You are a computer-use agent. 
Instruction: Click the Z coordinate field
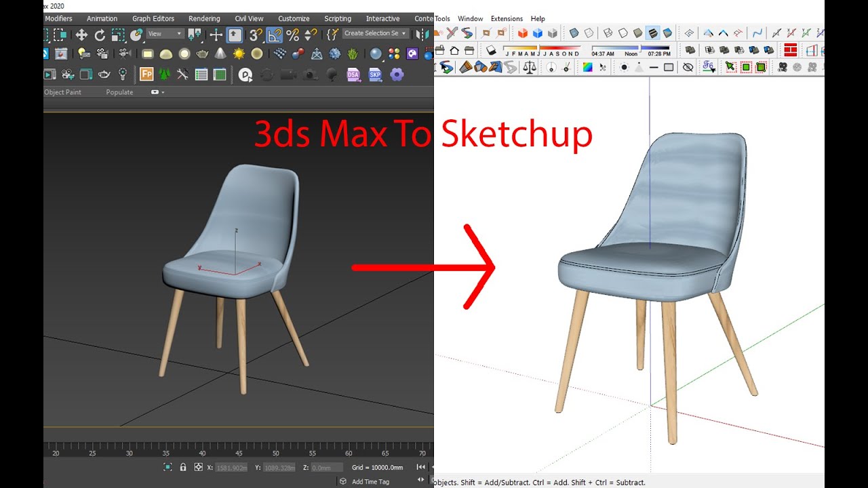pyautogui.click(x=326, y=467)
